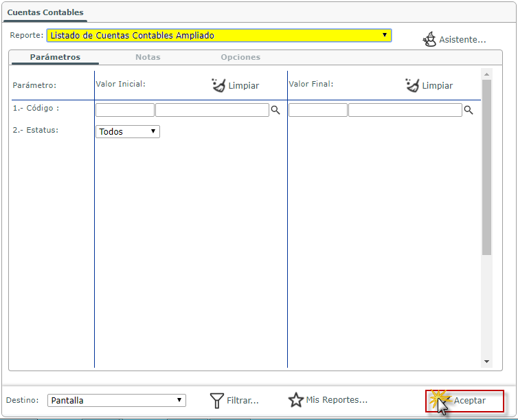Click the Limpiar broom icon under Valor Final

click(x=412, y=85)
